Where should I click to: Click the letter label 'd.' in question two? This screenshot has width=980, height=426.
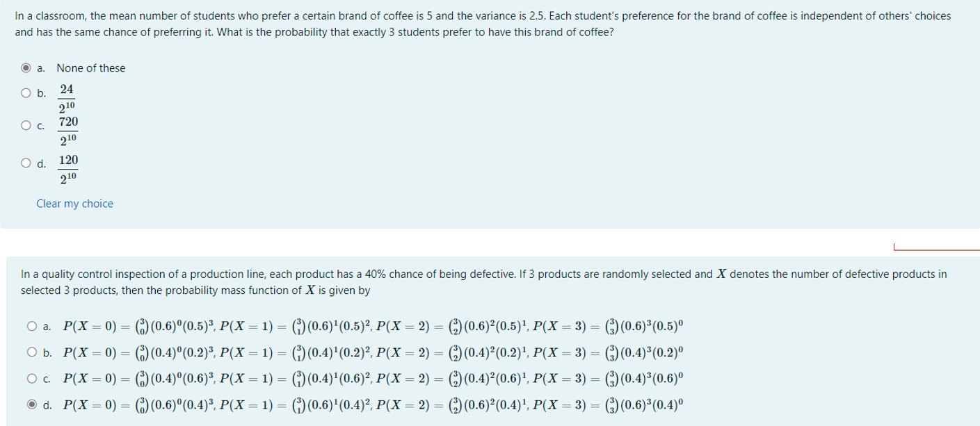[46, 404]
